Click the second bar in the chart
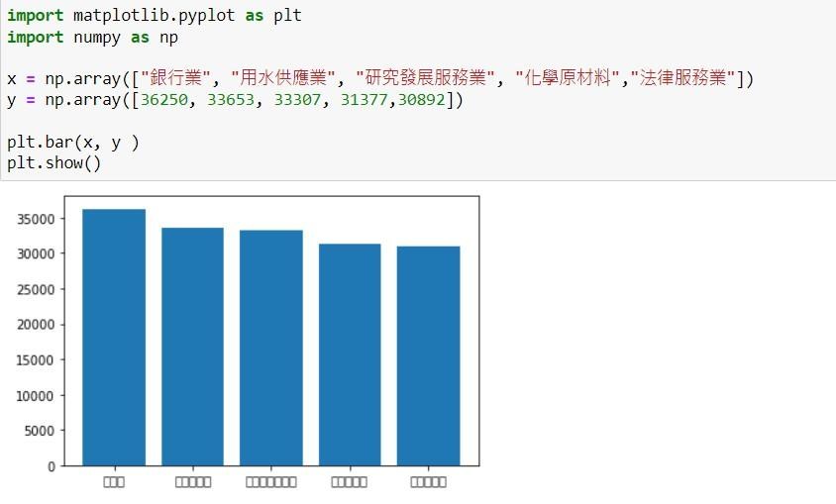This screenshot has height=504, width=836. coord(192,347)
